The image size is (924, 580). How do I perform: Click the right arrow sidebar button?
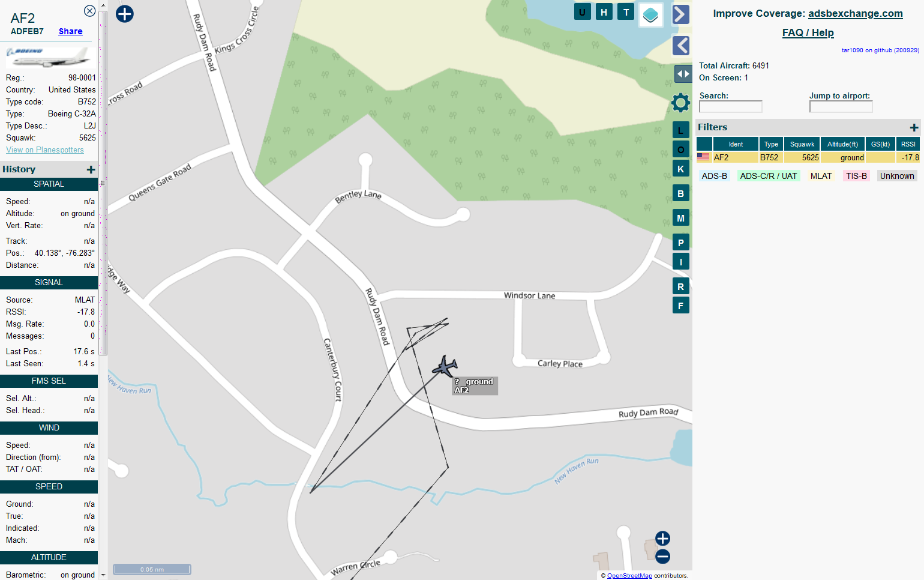click(x=680, y=14)
